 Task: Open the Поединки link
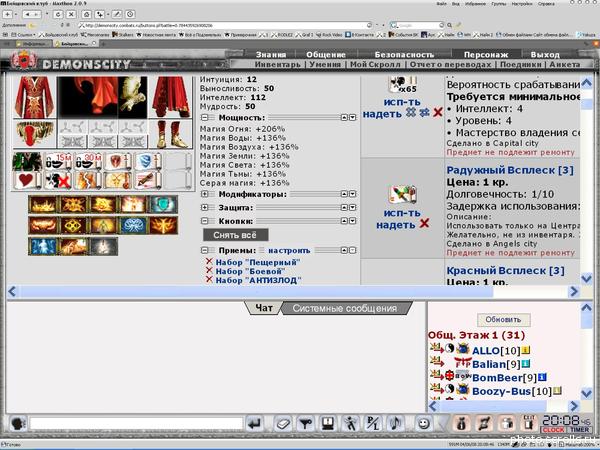pos(521,64)
